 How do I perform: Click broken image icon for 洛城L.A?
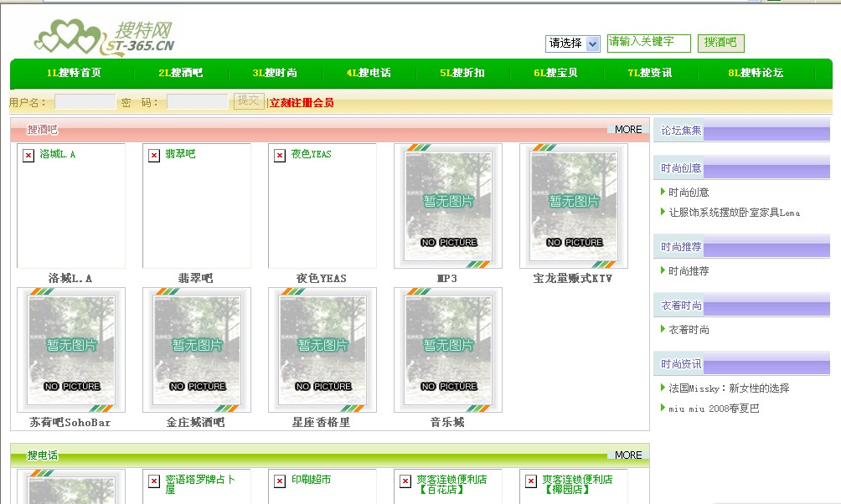pyautogui.click(x=28, y=156)
